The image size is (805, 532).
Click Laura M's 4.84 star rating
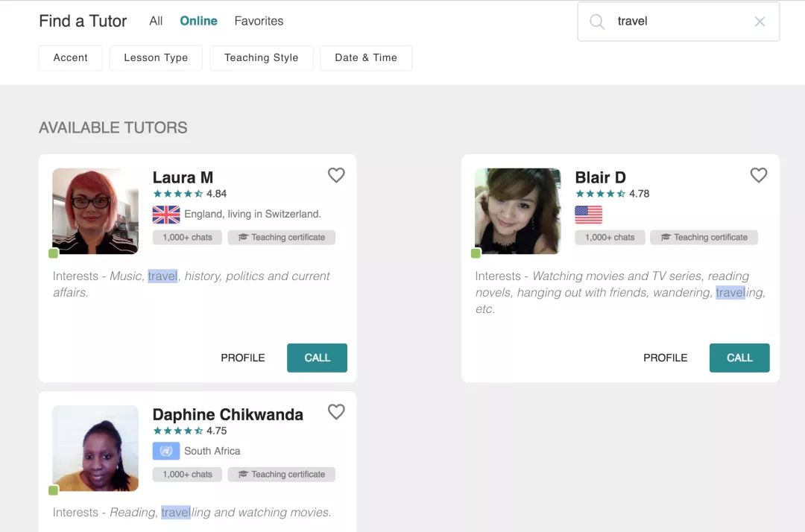click(x=190, y=194)
